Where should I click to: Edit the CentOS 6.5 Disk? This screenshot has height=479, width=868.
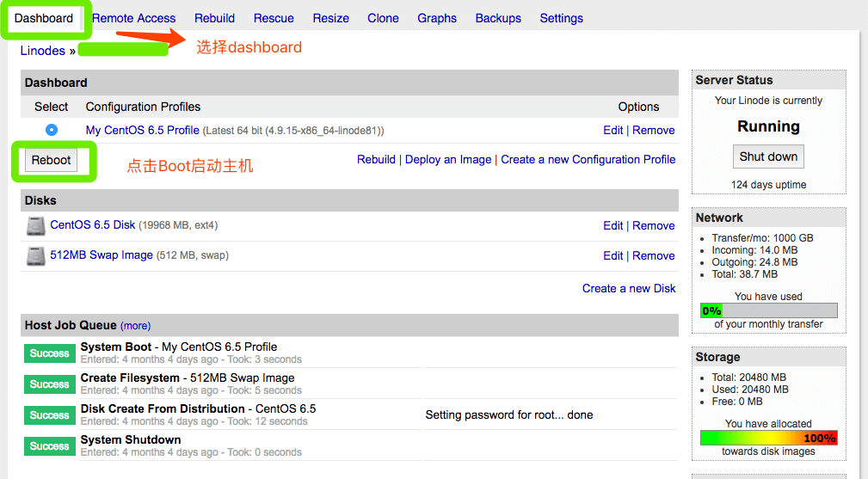point(613,225)
